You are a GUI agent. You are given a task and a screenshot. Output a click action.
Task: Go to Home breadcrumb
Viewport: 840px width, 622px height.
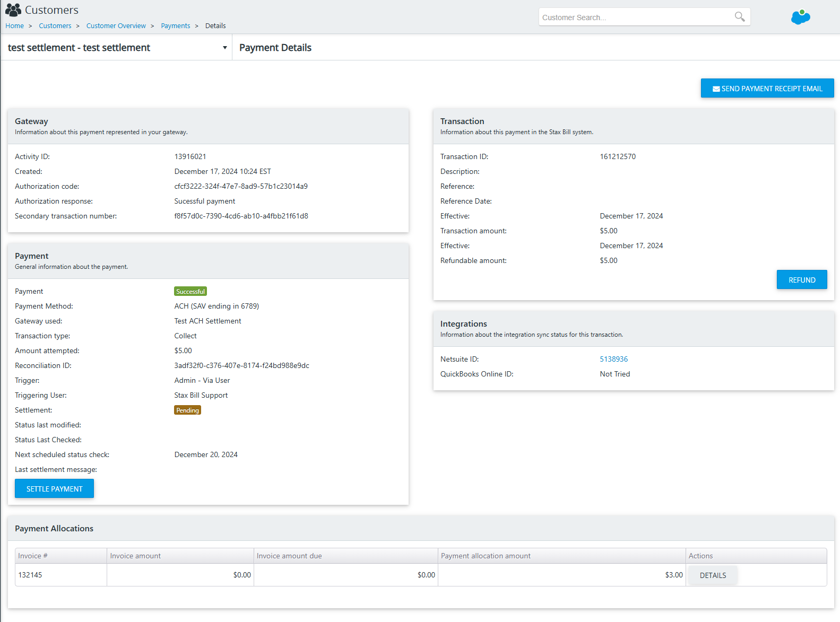15,26
